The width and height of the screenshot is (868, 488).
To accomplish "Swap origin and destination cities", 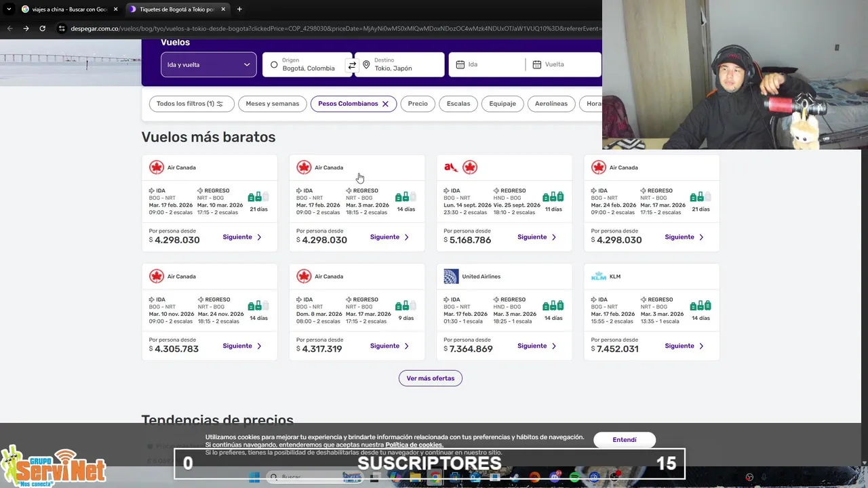I will pos(352,65).
